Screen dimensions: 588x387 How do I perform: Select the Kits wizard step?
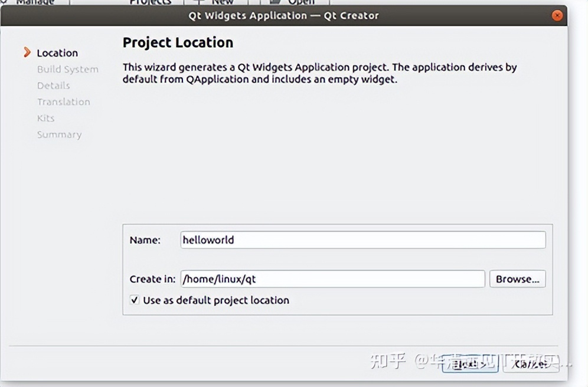click(45, 118)
